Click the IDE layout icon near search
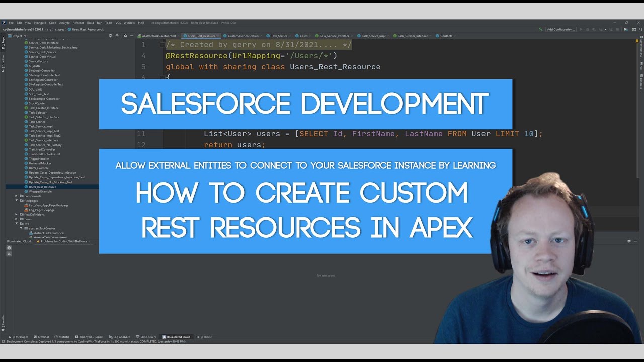This screenshot has width=644, height=362. 634,29
